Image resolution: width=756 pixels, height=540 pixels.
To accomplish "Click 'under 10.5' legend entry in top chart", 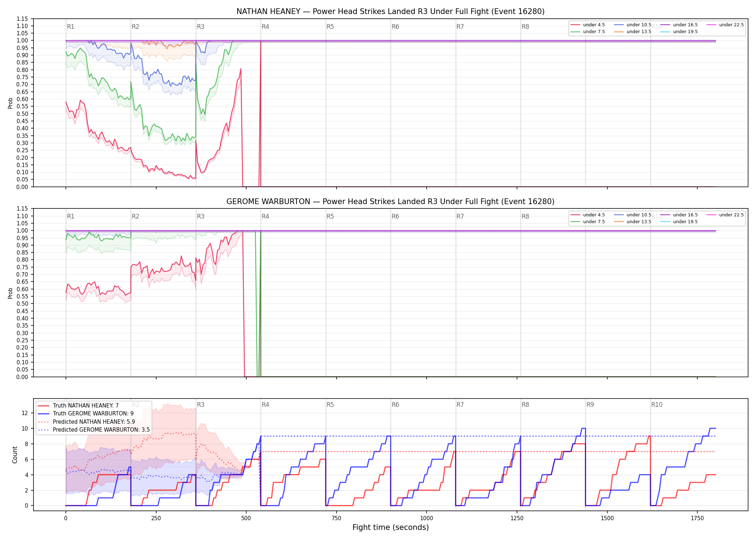I will pyautogui.click(x=633, y=25).
